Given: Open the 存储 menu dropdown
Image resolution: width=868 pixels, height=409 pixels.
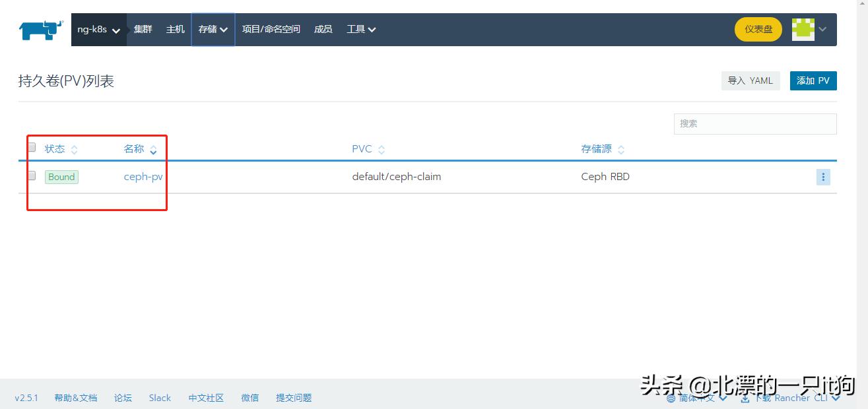Looking at the screenshot, I should click(x=213, y=29).
